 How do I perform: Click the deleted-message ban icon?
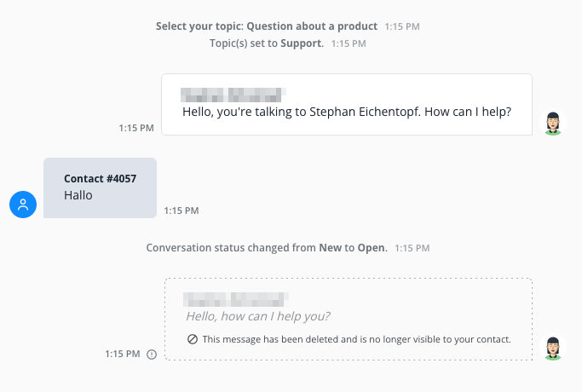click(192, 339)
